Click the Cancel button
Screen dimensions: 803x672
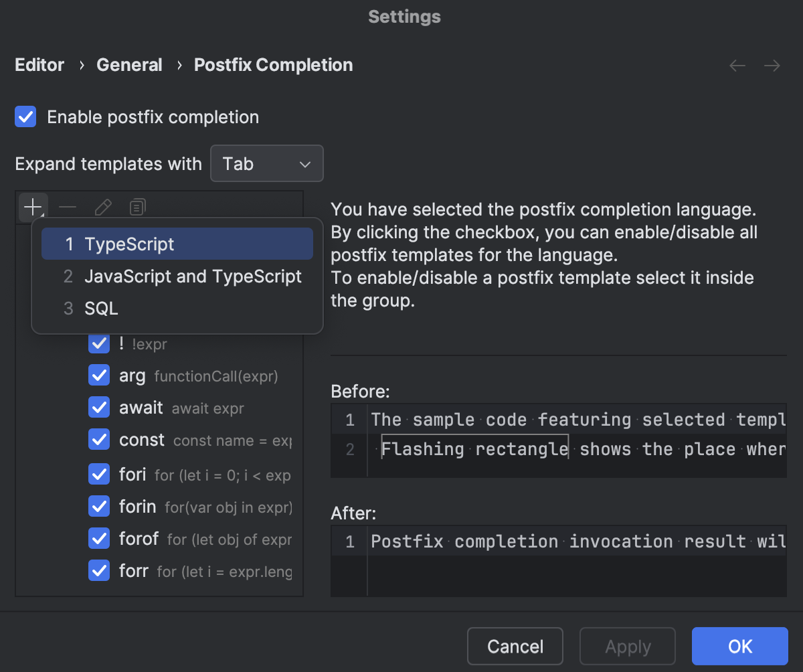point(515,647)
